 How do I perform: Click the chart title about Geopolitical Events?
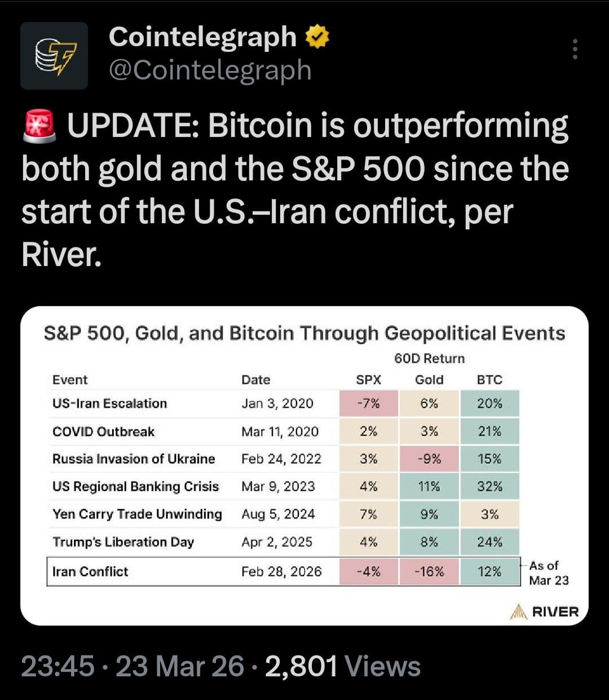click(304, 333)
